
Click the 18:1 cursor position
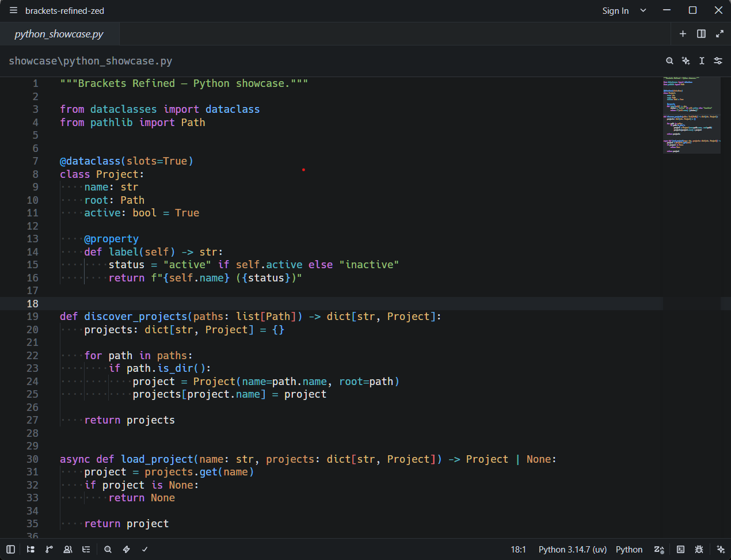(x=519, y=549)
